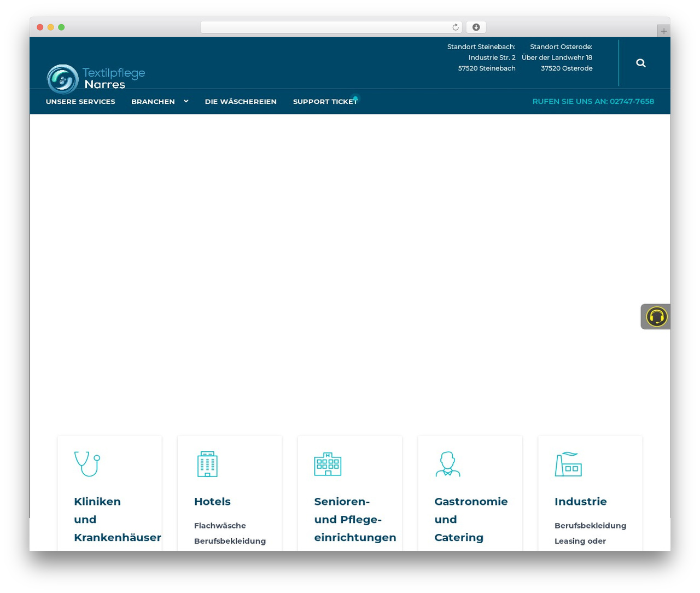Open a new browser tab with plus

pos(663,31)
